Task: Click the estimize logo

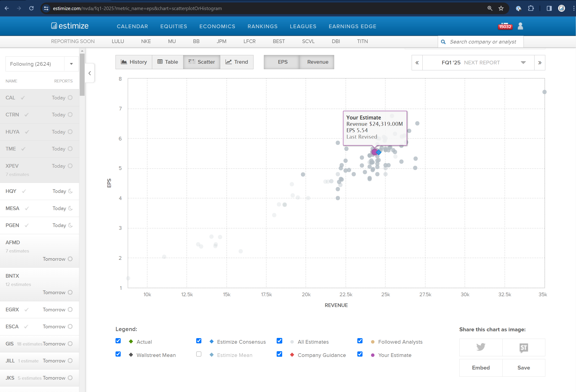Action: coord(70,26)
